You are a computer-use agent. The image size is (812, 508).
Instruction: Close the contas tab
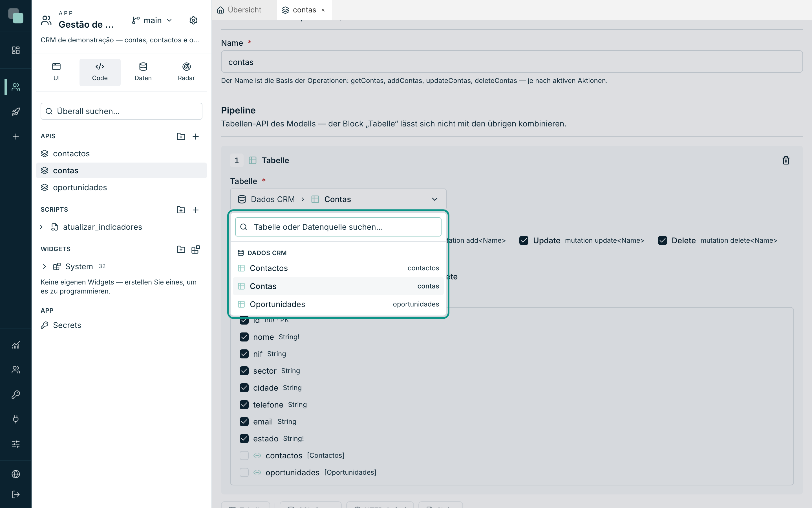click(323, 10)
